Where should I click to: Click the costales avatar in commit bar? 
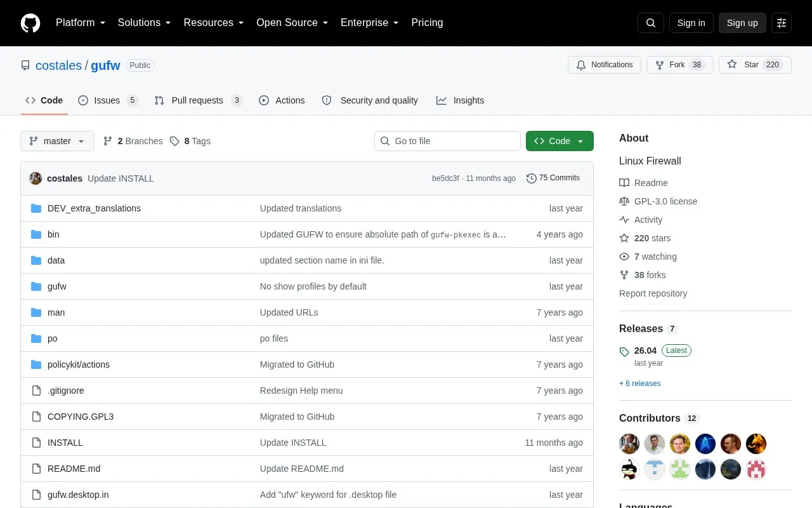[x=36, y=178]
